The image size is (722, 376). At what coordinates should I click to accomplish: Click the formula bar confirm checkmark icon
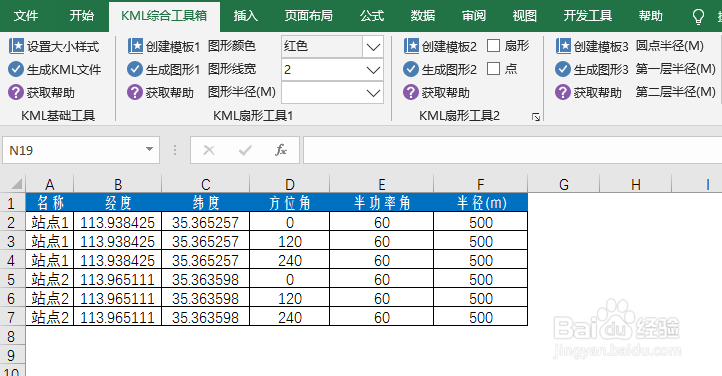click(x=245, y=150)
